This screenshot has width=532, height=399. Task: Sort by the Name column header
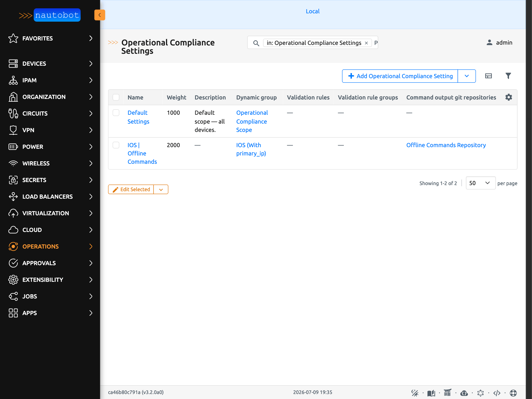click(135, 97)
